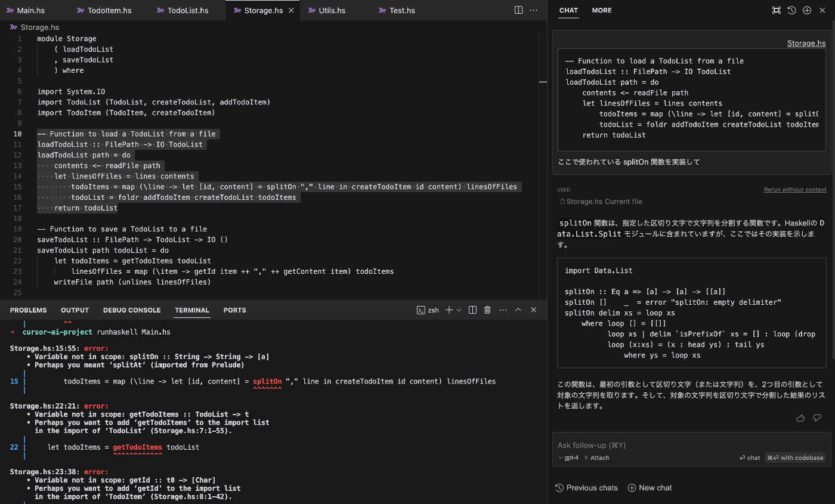The image size is (835, 504).
Task: Open terminal panel ellipsis menu
Action: point(503,310)
